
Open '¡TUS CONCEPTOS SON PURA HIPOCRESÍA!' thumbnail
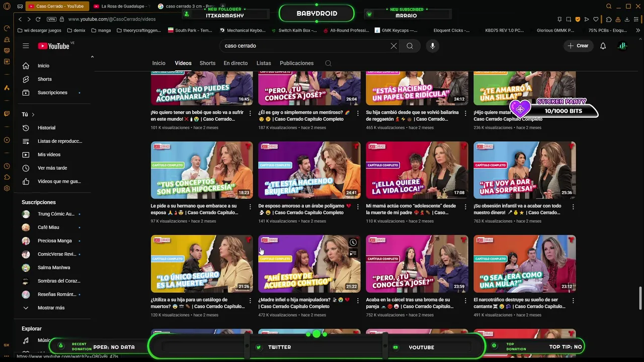[202, 170]
